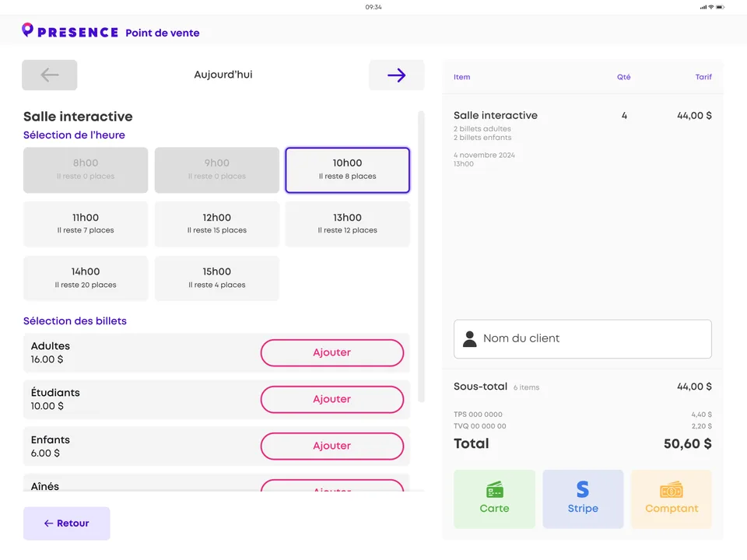The height and width of the screenshot is (560, 747).
Task: Click the Presence location pin logo
Action: tap(28, 30)
